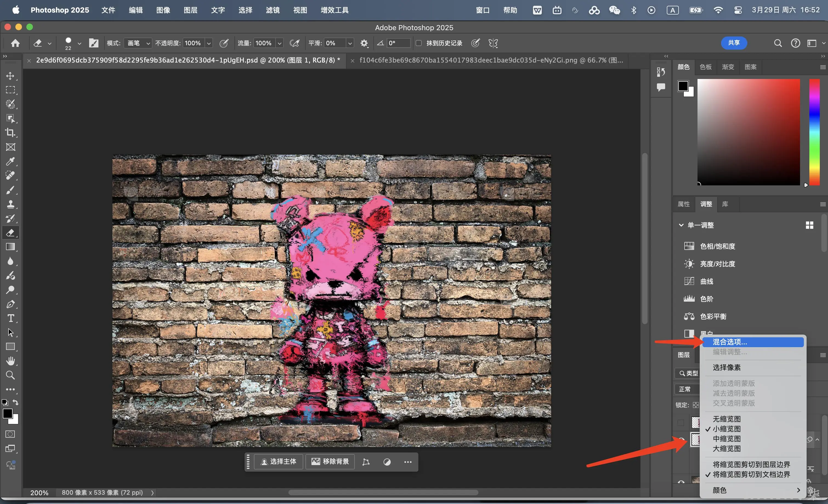828x504 pixels.
Task: Collapse the 单一调整 section
Action: pos(681,225)
